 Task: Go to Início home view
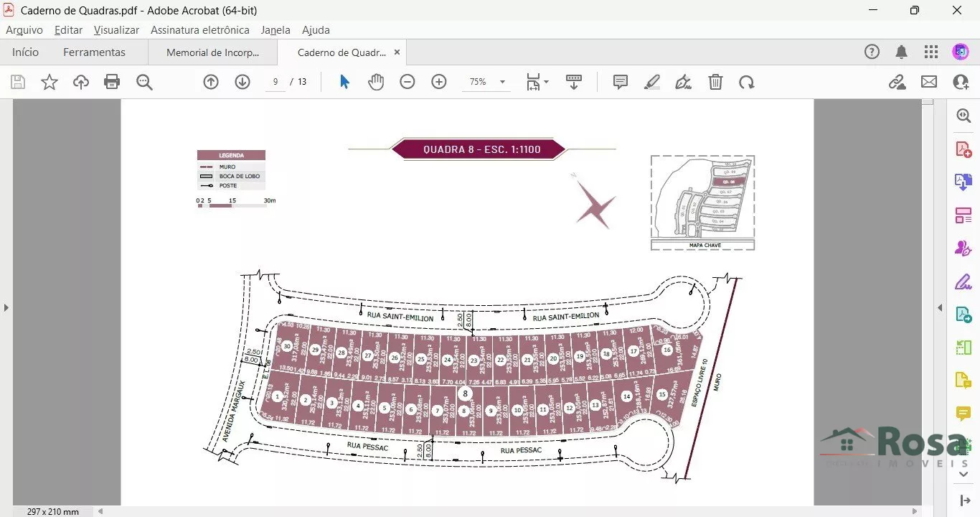(x=26, y=52)
